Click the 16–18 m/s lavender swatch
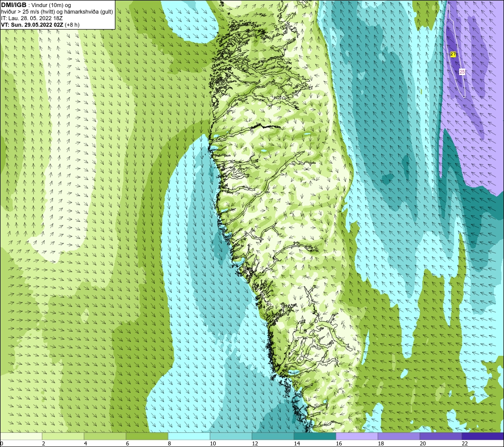 click(357, 436)
